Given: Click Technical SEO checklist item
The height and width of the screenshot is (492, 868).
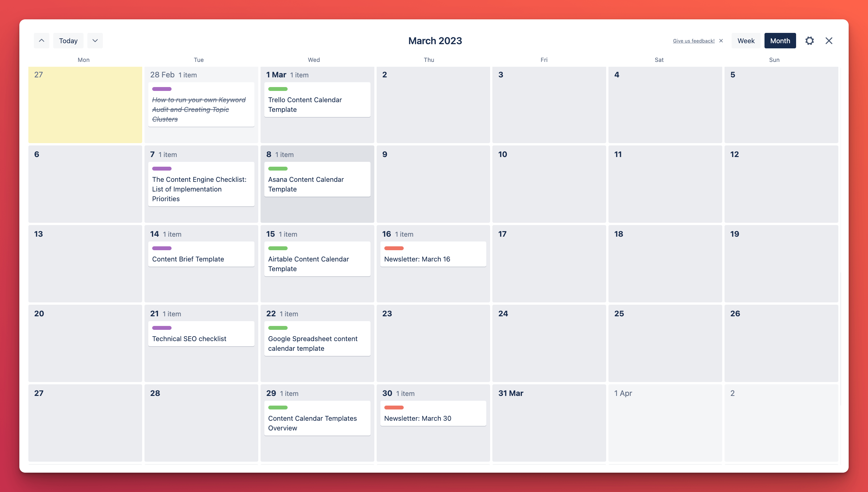Looking at the screenshot, I should point(189,338).
